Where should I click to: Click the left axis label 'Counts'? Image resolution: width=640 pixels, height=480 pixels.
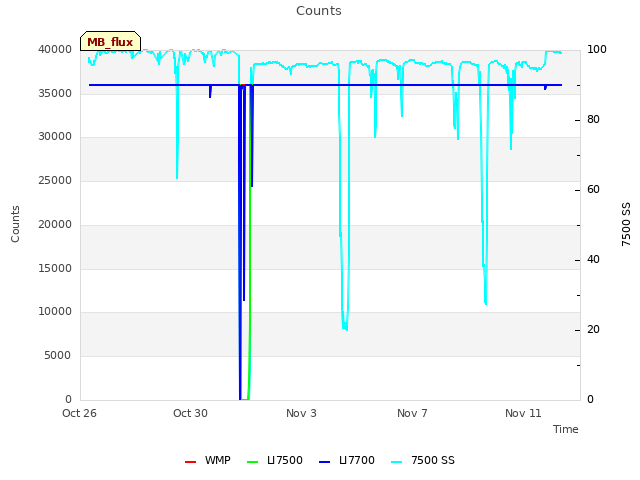[x=15, y=224]
